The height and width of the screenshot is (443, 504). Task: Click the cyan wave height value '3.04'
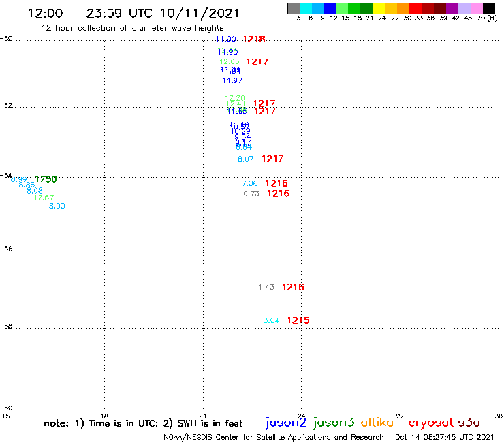coord(271,320)
